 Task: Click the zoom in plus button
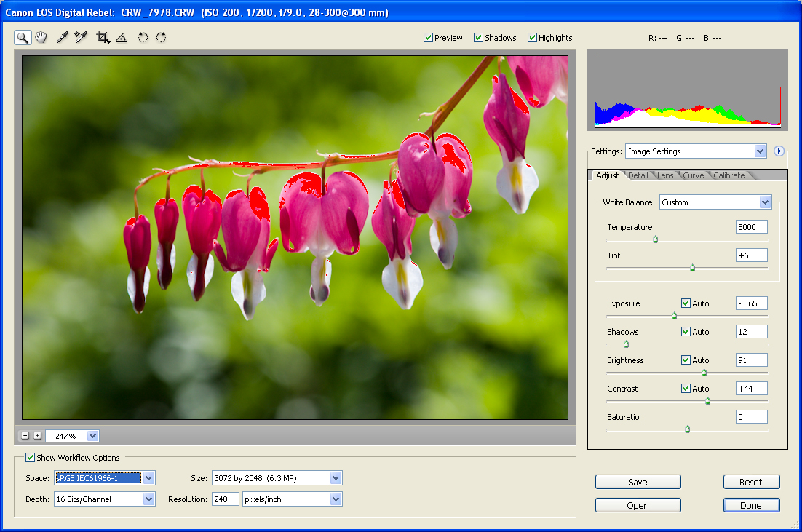(x=37, y=436)
